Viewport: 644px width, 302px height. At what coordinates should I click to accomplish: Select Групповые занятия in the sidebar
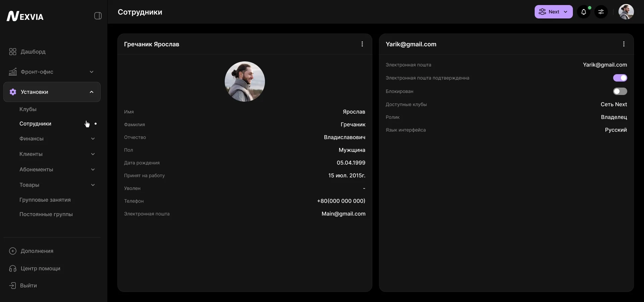pos(45,200)
